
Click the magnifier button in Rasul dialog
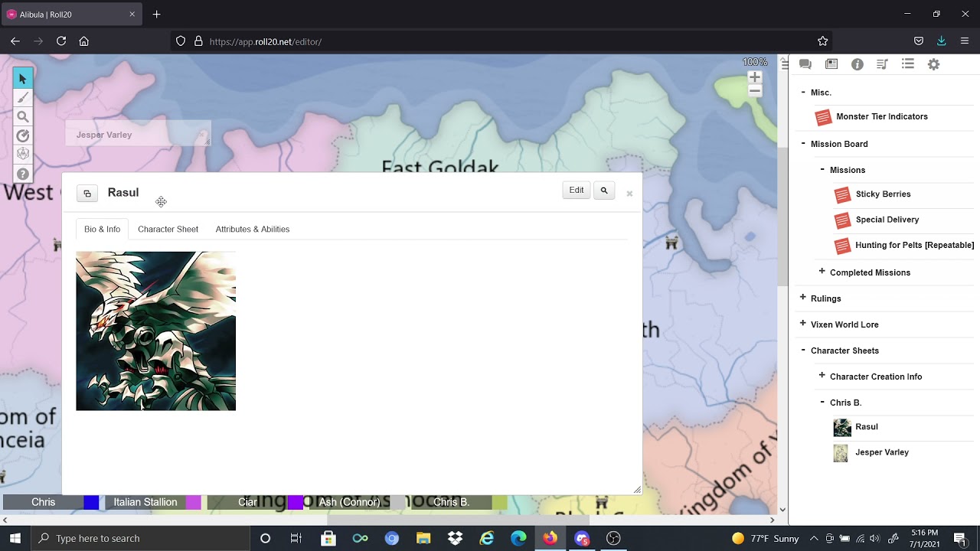coord(604,191)
